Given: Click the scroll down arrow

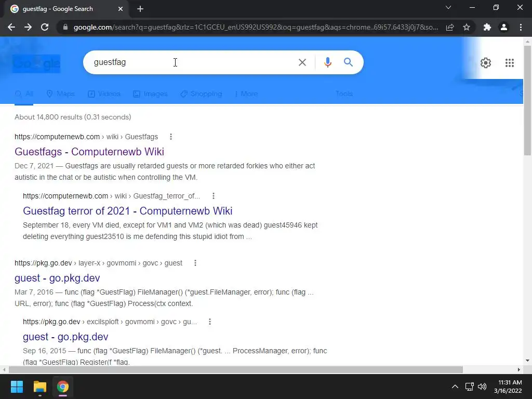Looking at the screenshot, I should 527,361.
